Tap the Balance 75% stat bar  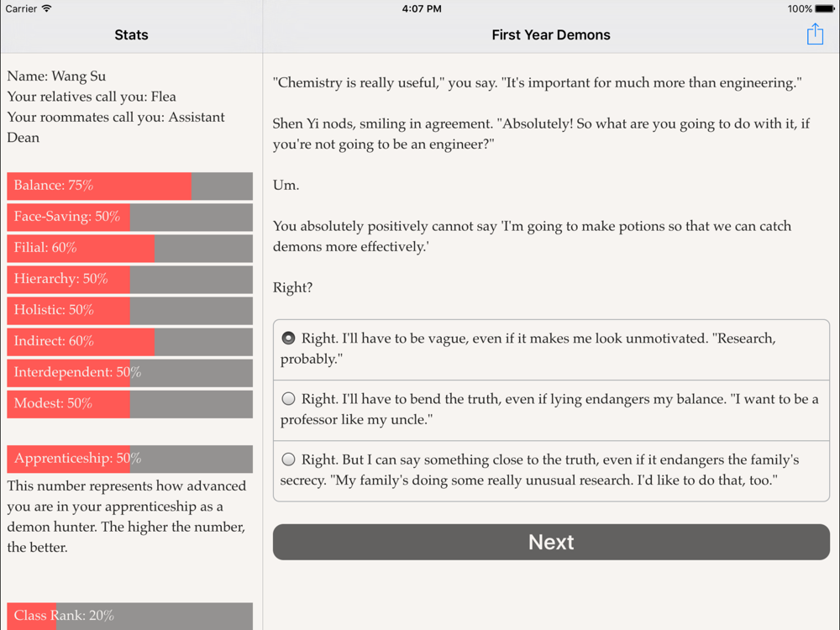pos(129,186)
